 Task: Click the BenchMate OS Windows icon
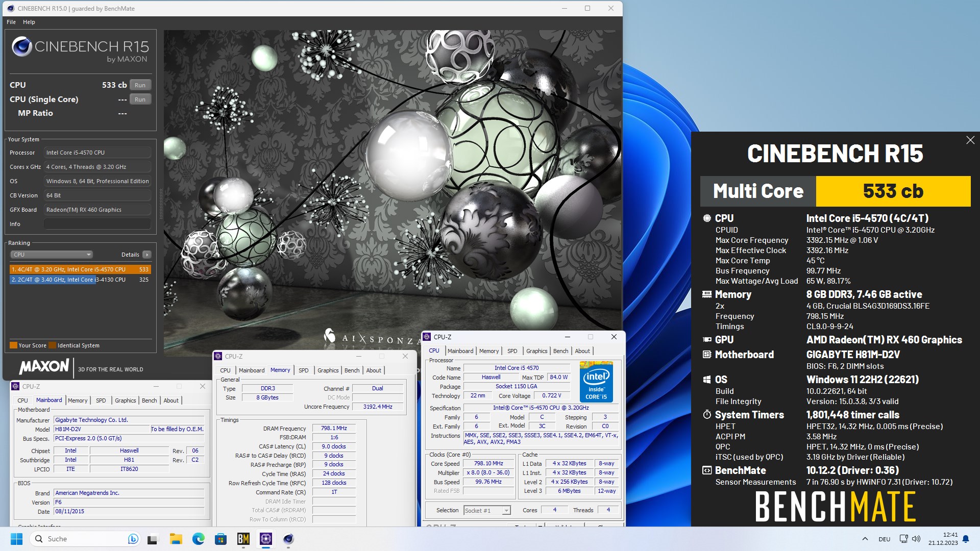(707, 380)
